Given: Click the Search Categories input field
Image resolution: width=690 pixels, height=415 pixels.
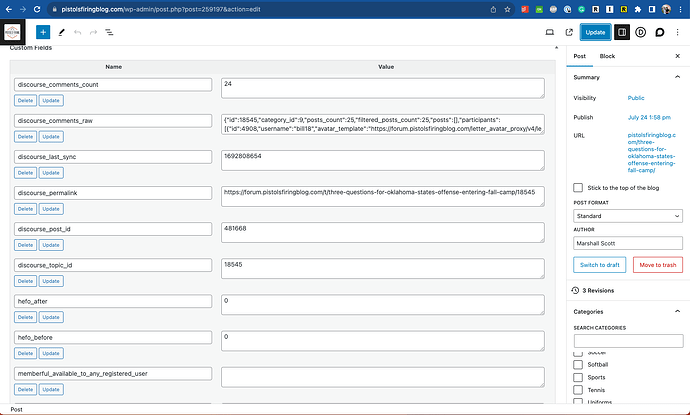Looking at the screenshot, I should pyautogui.click(x=628, y=341).
